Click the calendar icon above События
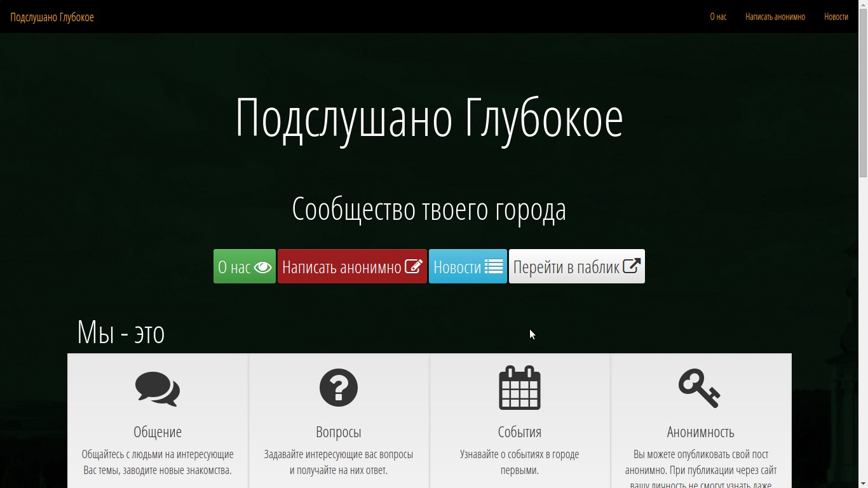868x488 pixels. click(x=520, y=388)
